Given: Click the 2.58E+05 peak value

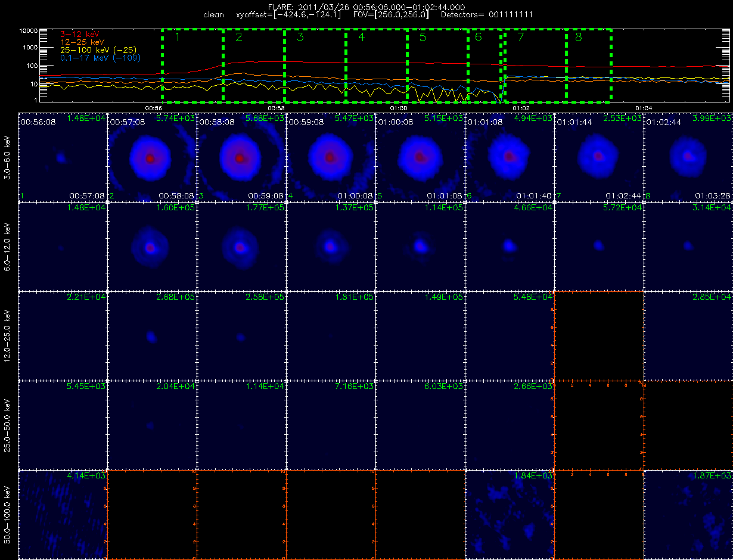Looking at the screenshot, I should [x=265, y=297].
